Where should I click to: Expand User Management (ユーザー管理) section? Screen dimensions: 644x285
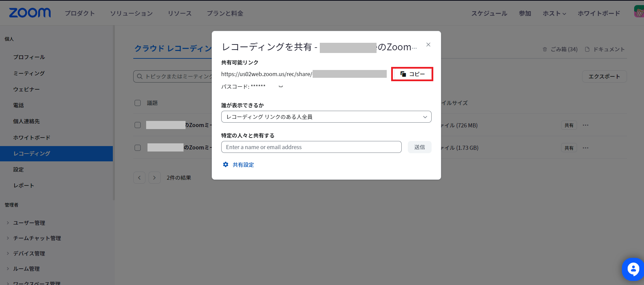(x=29, y=223)
